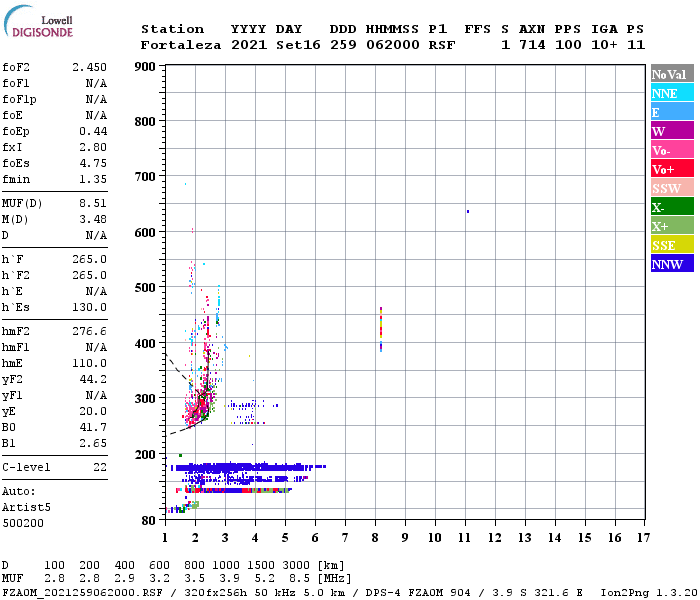Select the NNE cyan legend swatch

click(x=672, y=93)
